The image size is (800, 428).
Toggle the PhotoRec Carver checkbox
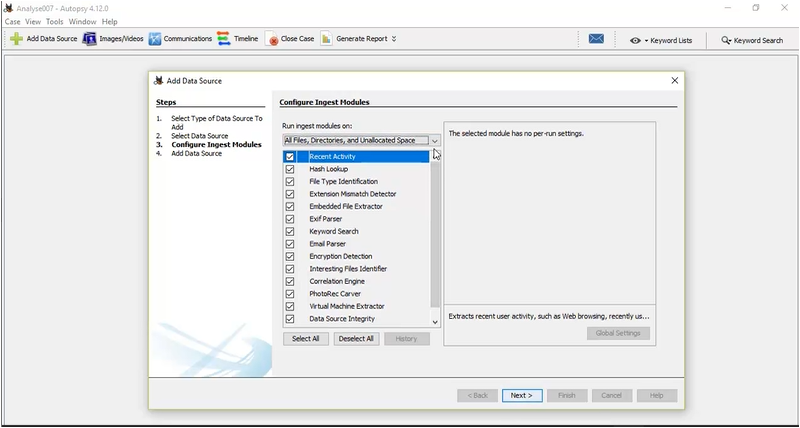tap(290, 294)
